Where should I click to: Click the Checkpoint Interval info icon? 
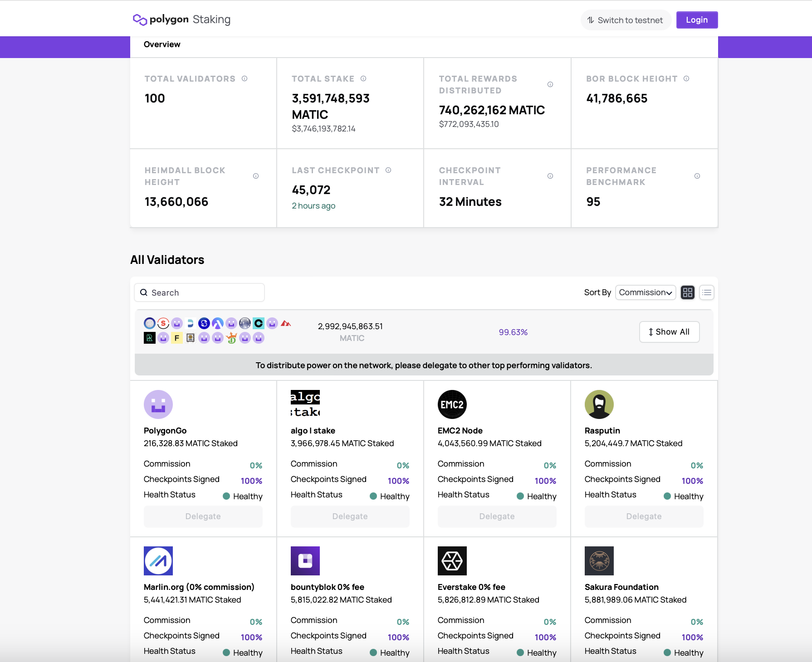pyautogui.click(x=550, y=176)
